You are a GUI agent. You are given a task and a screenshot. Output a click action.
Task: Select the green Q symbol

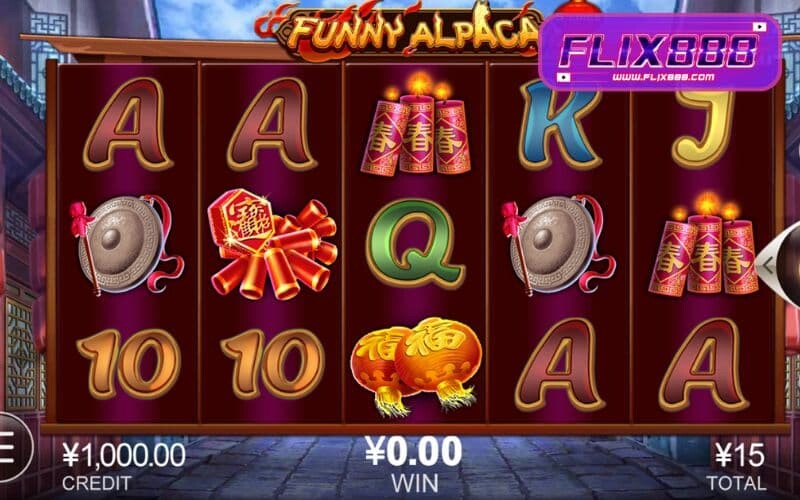point(416,243)
